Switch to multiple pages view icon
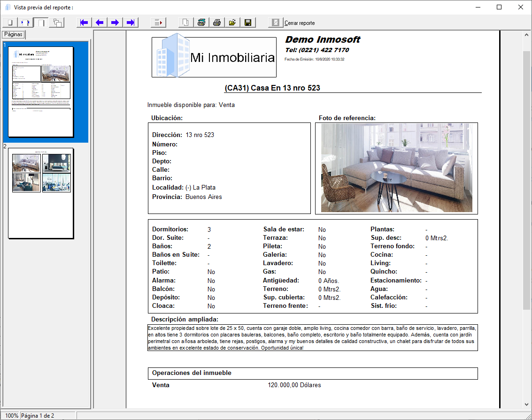 [57, 22]
